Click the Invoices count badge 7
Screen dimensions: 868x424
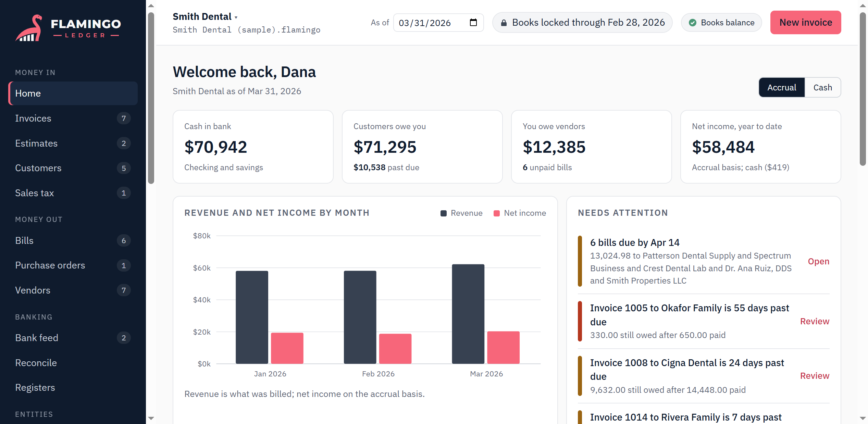tap(124, 119)
